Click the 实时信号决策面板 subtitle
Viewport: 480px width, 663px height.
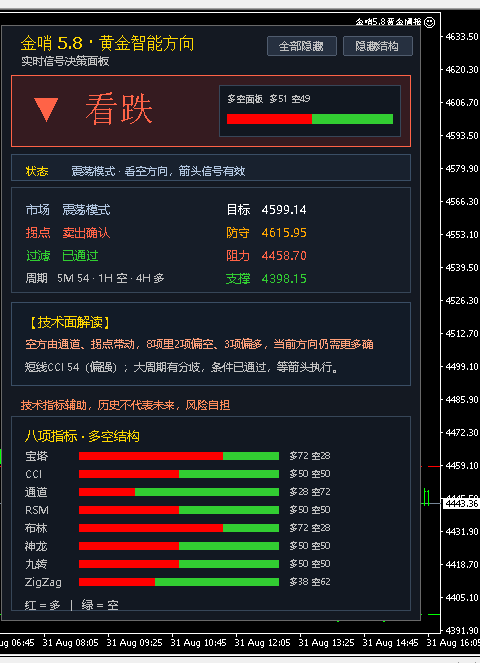65,61
